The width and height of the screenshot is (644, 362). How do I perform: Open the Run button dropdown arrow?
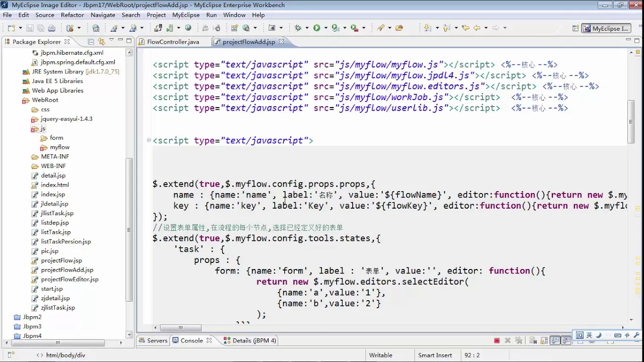click(326, 28)
